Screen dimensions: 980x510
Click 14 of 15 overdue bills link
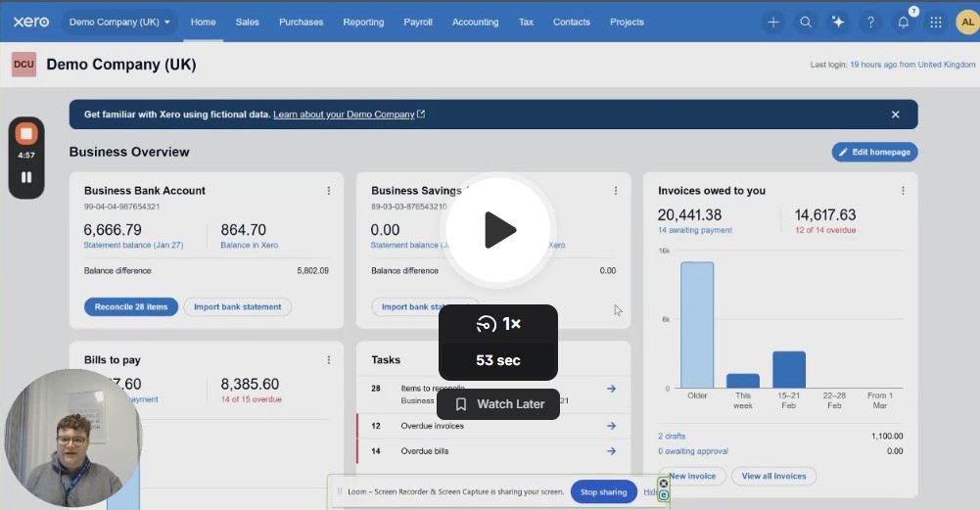click(x=252, y=399)
